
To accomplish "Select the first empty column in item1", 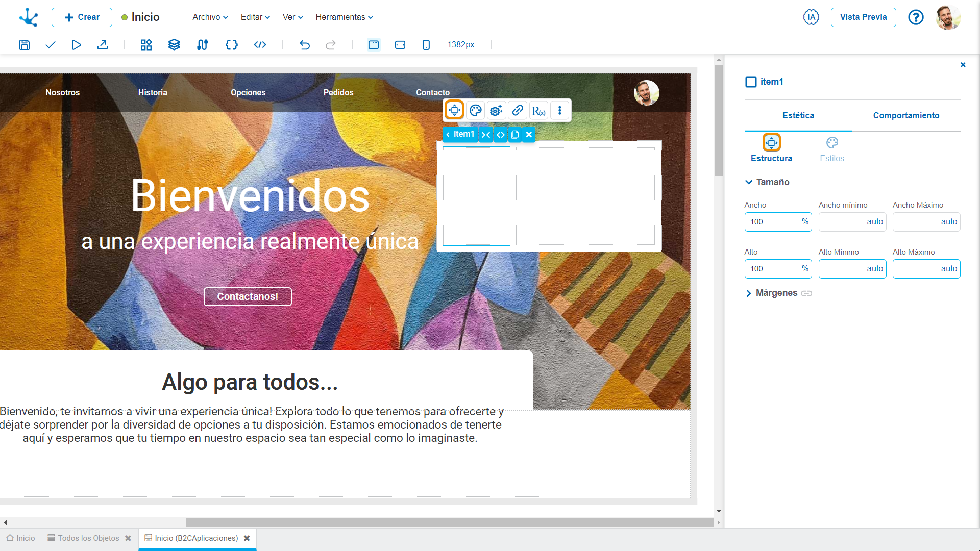I will point(476,196).
